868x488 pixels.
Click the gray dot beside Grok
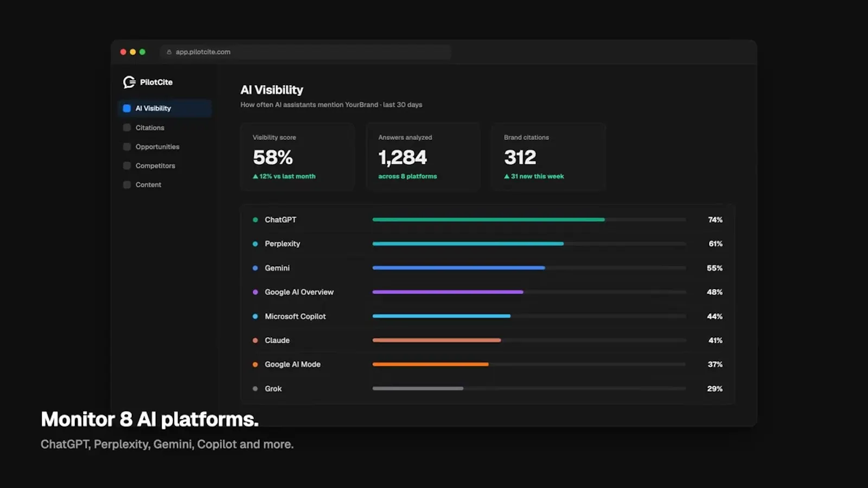(255, 389)
